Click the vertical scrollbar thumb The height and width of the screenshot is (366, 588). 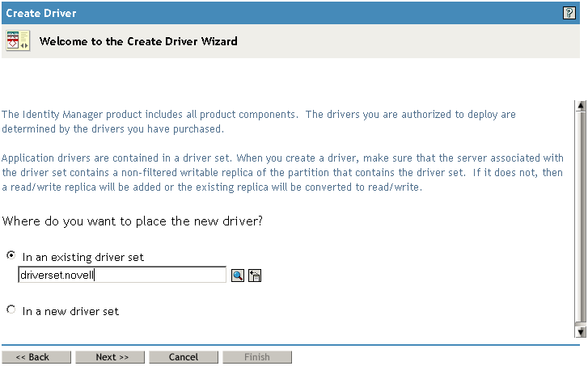(x=580, y=218)
